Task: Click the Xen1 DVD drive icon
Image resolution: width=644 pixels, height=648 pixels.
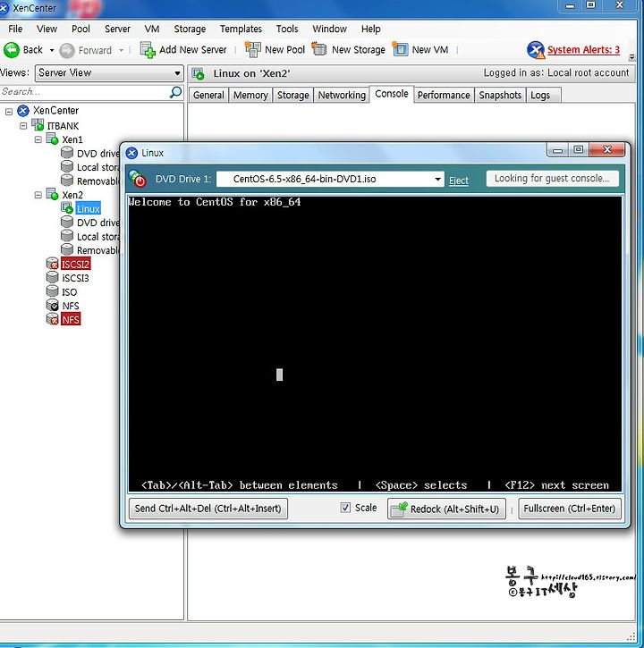Action: 67,153
